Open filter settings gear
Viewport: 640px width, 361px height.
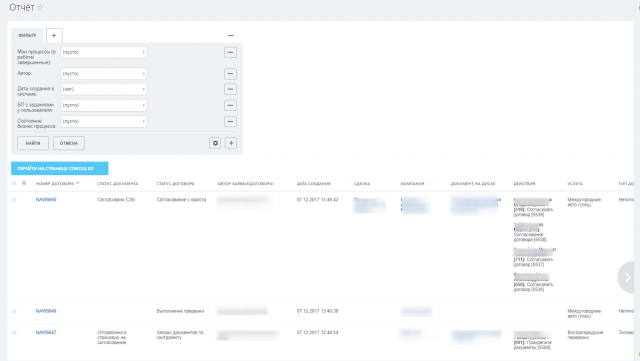pyautogui.click(x=215, y=143)
